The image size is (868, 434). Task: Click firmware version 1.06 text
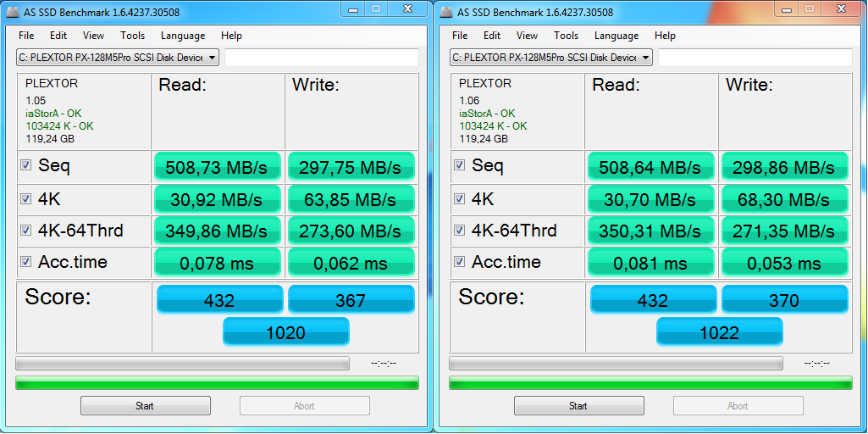click(469, 101)
